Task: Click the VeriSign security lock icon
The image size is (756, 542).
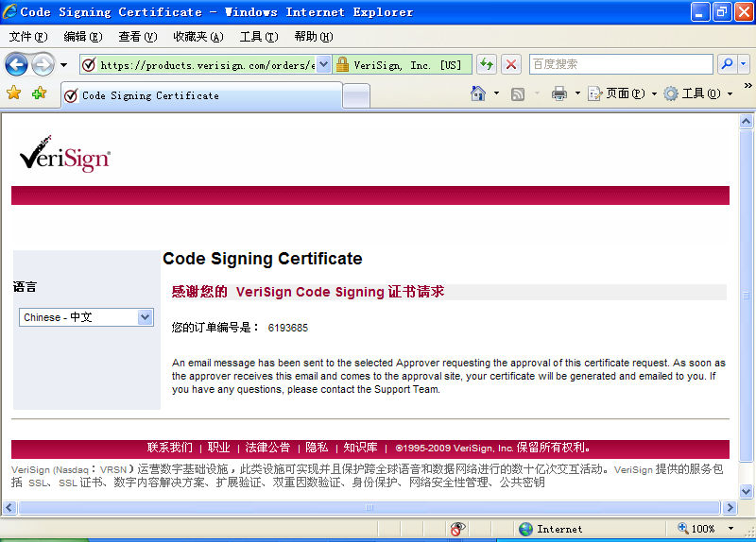Action: 342,64
